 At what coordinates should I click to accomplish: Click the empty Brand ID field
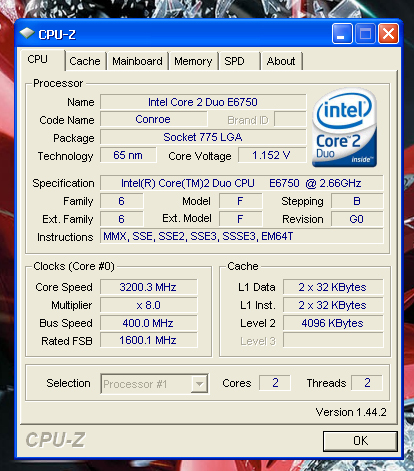point(290,119)
